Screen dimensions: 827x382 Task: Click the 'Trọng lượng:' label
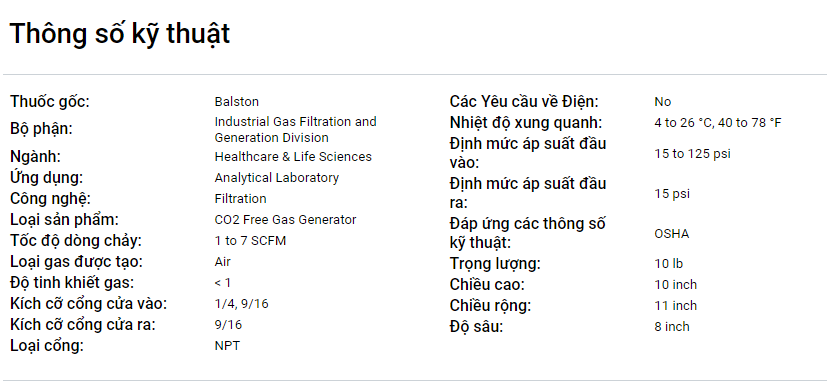point(495,263)
